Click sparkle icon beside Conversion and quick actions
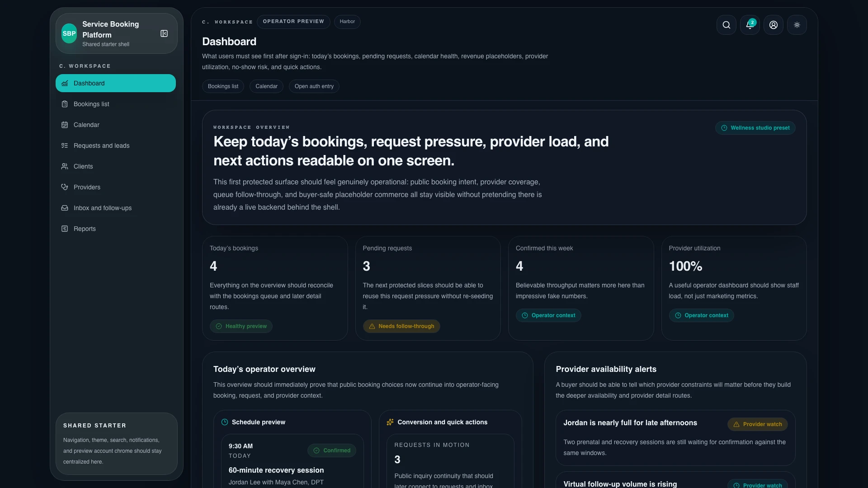 [390, 422]
